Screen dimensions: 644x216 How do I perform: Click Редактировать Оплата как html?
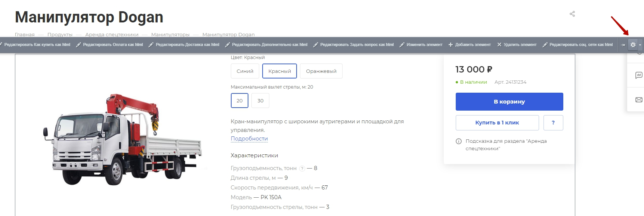click(x=109, y=45)
